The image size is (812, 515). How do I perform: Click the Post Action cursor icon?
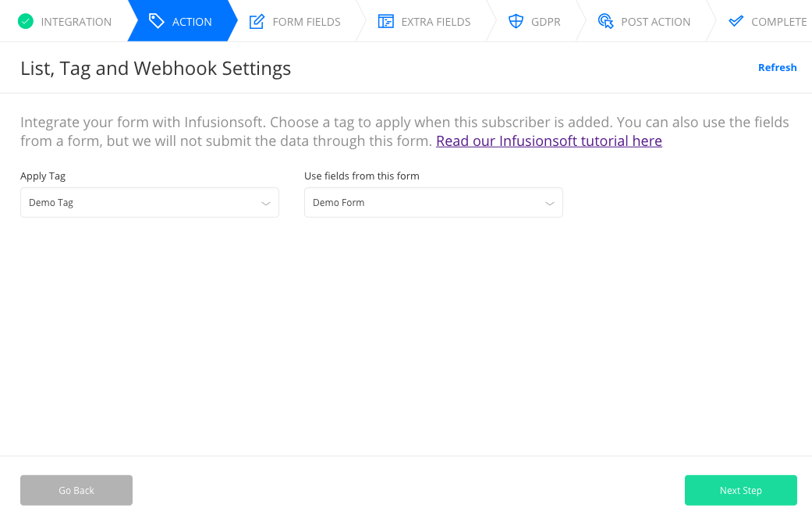coord(605,21)
